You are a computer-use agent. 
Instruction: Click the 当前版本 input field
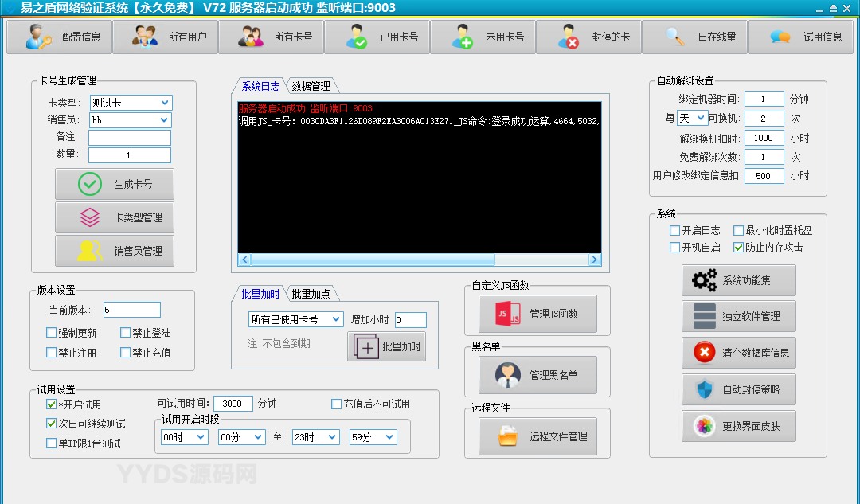tap(131, 310)
